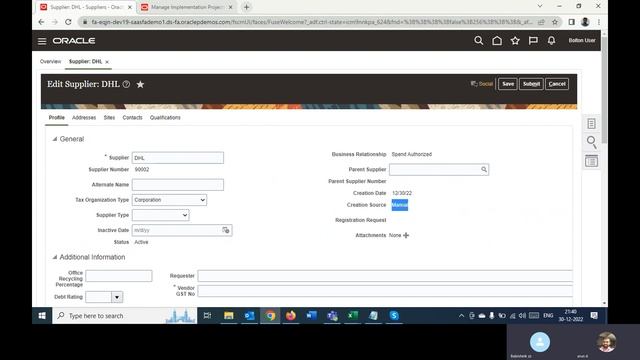
Task: Click the Office Recycling Percentage field
Action: click(x=119, y=276)
